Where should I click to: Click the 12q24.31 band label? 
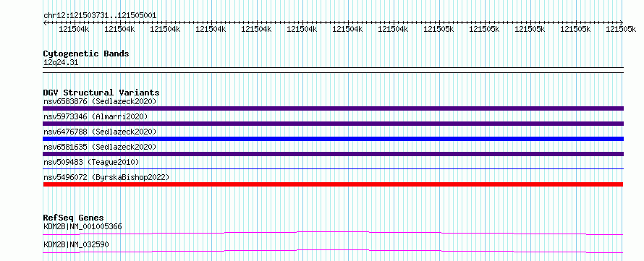click(61, 63)
